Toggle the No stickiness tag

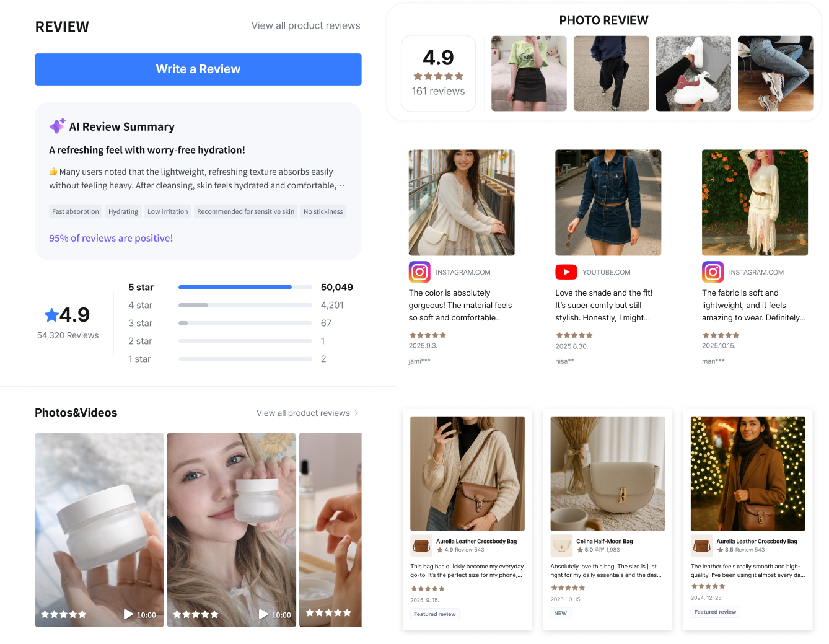pos(323,211)
